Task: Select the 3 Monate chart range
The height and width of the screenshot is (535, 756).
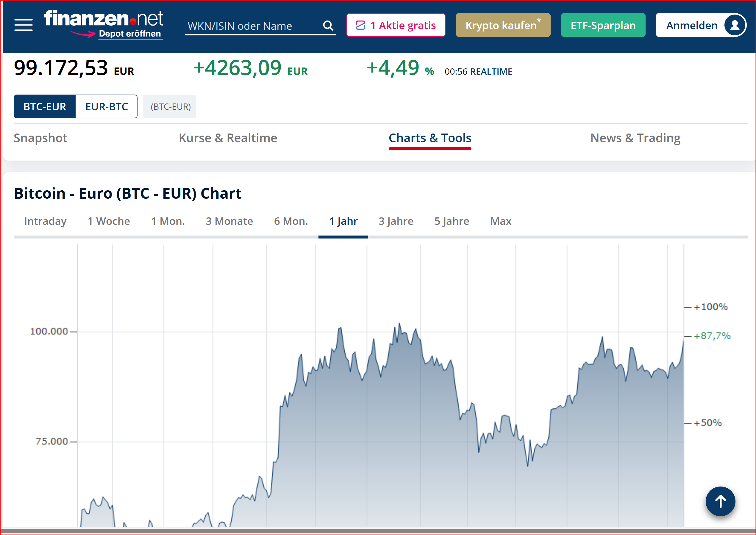Action: pyautogui.click(x=229, y=221)
